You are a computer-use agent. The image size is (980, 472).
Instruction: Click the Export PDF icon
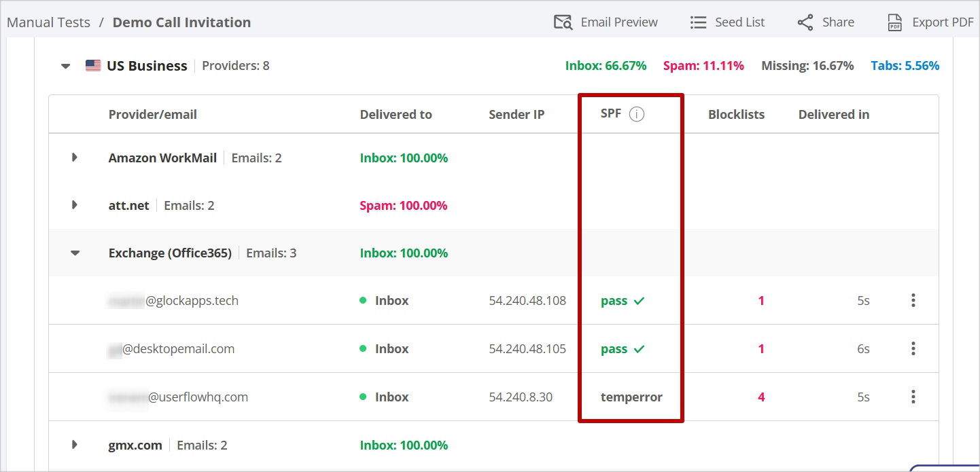(x=895, y=22)
